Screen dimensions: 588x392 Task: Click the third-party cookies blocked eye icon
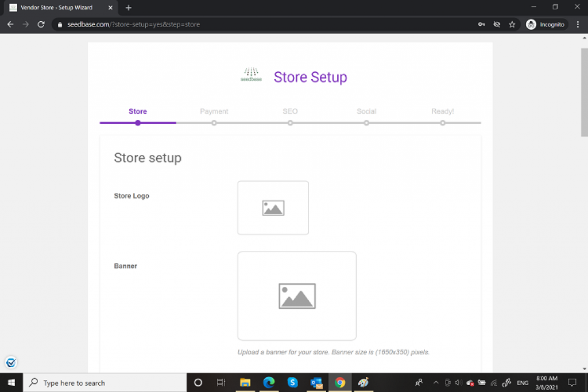[497, 25]
